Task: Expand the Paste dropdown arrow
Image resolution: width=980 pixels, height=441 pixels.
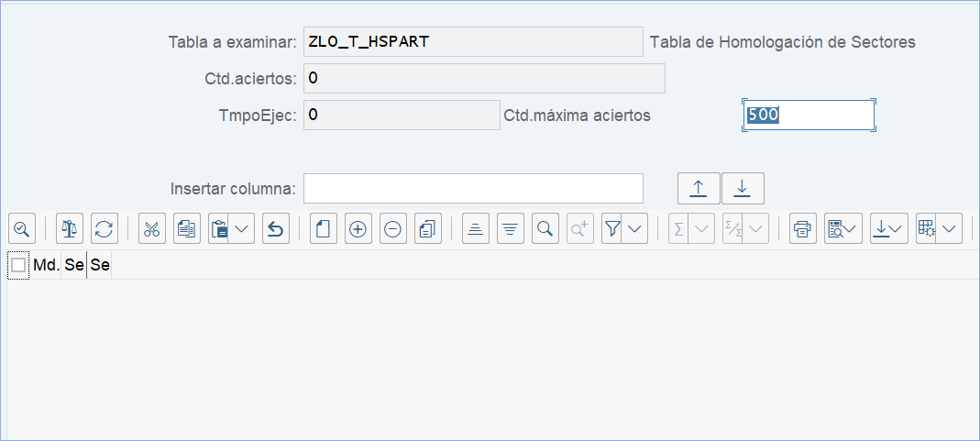Action: pyautogui.click(x=243, y=228)
